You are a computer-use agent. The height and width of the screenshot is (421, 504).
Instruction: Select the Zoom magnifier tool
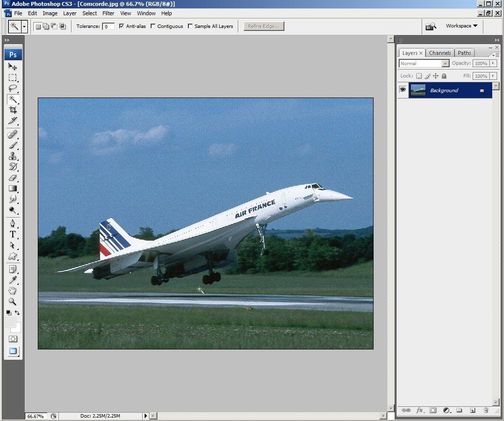coord(13,301)
